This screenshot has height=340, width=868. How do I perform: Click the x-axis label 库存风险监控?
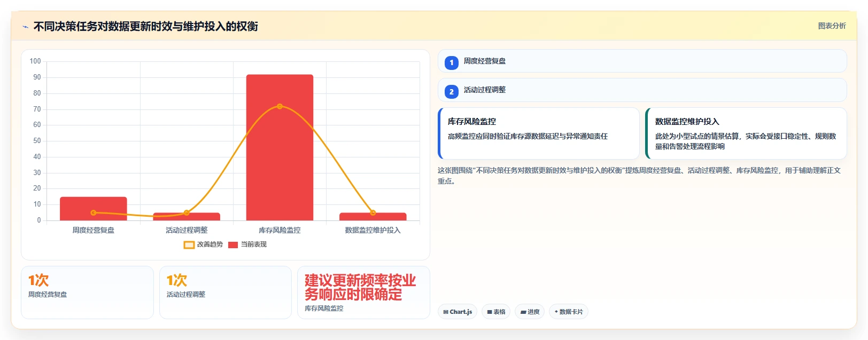[x=280, y=230]
